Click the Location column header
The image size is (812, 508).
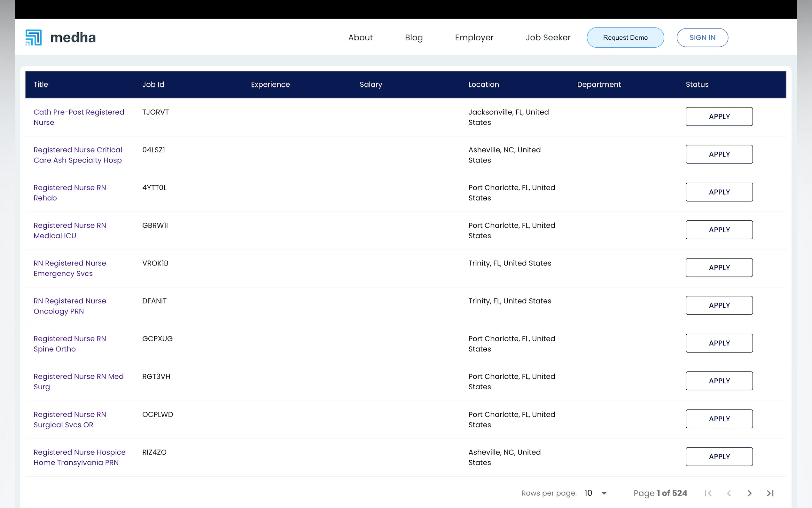[x=483, y=84]
